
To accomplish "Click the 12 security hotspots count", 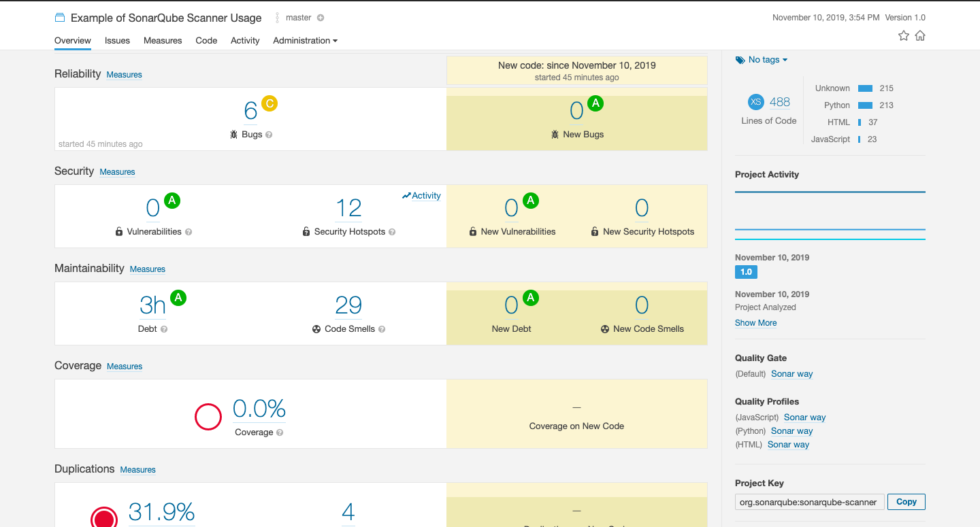I will pyautogui.click(x=348, y=207).
